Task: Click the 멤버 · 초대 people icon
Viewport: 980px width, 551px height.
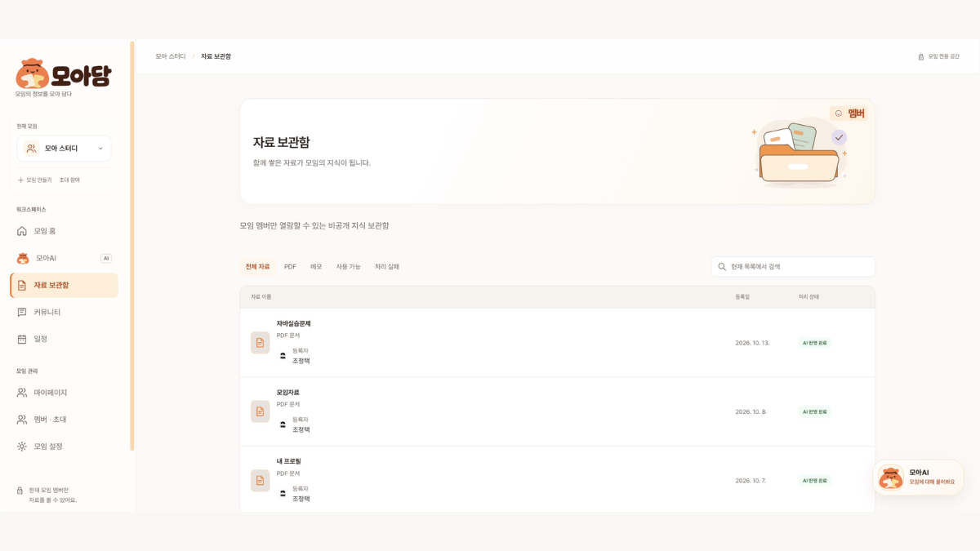Action: [22, 420]
